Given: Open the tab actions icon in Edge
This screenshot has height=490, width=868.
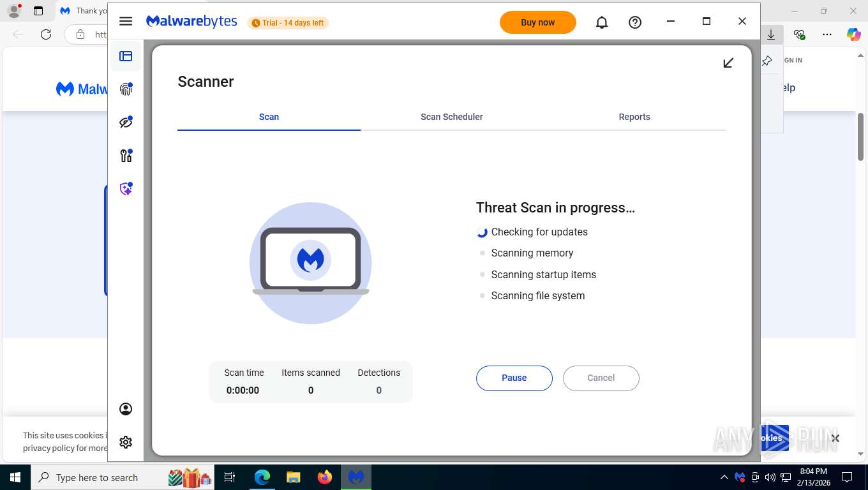Looking at the screenshot, I should pyautogui.click(x=38, y=11).
